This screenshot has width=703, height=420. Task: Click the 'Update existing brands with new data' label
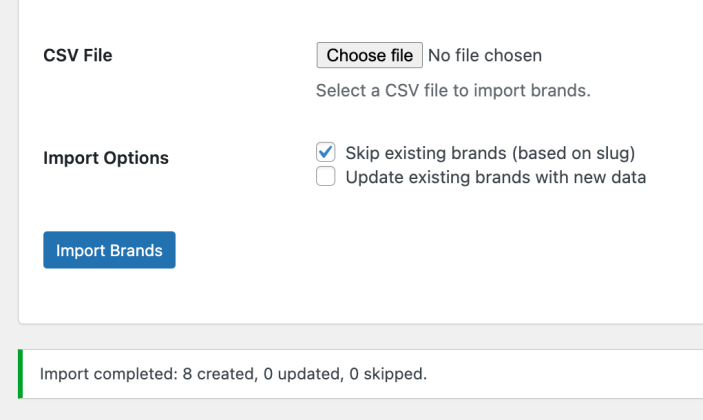tap(495, 178)
